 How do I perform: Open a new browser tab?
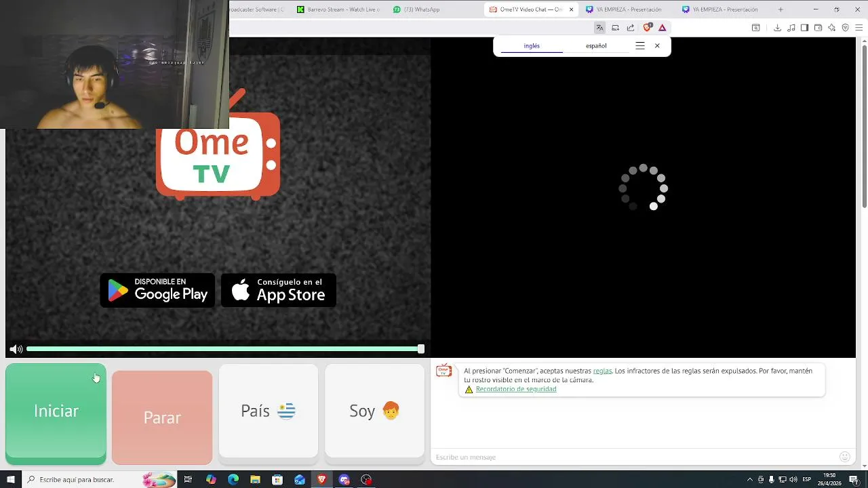point(781,9)
